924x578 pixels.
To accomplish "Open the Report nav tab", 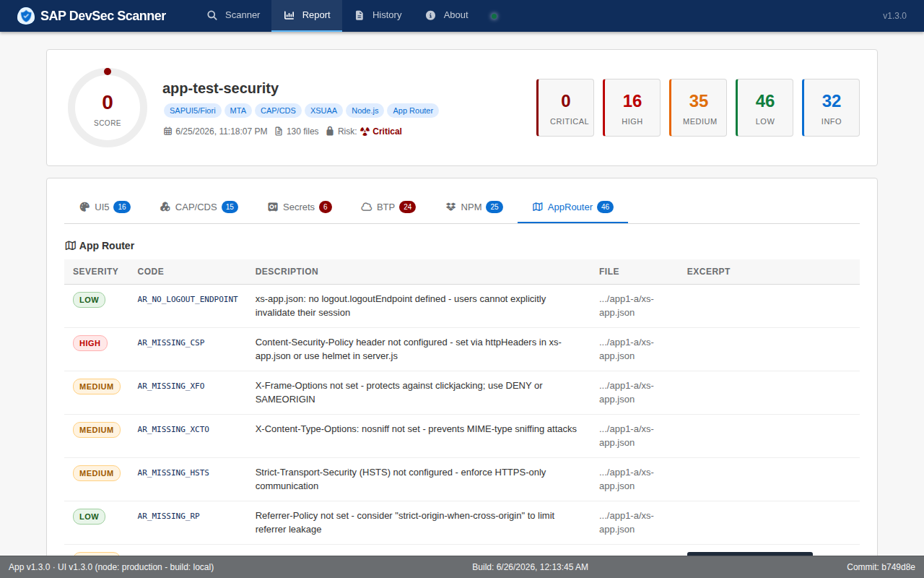I will 307,15.
